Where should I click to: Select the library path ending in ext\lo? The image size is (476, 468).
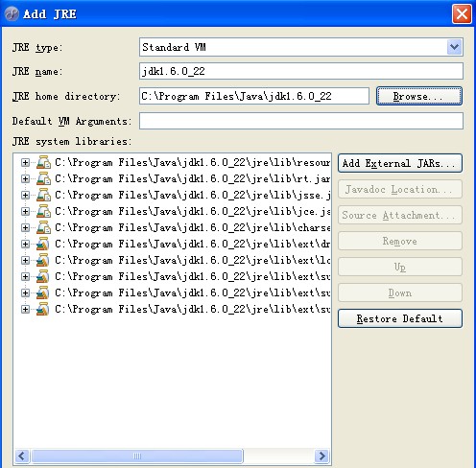tap(192, 260)
